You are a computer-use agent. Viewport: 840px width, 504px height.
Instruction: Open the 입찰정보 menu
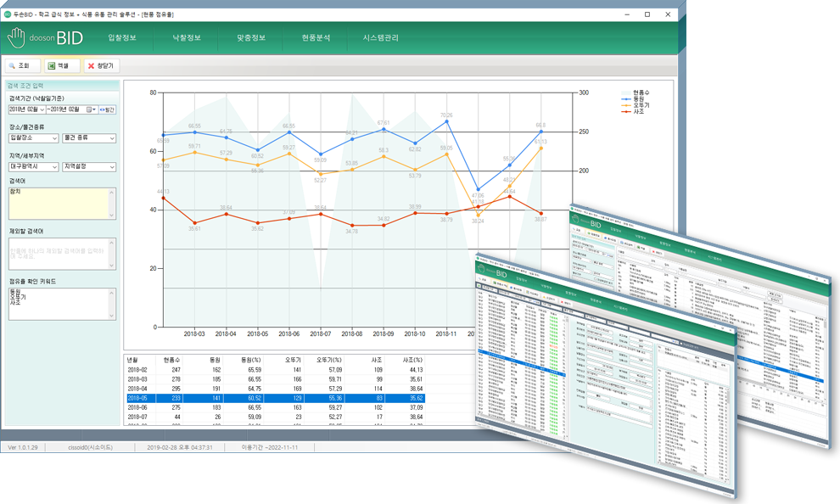pyautogui.click(x=122, y=38)
